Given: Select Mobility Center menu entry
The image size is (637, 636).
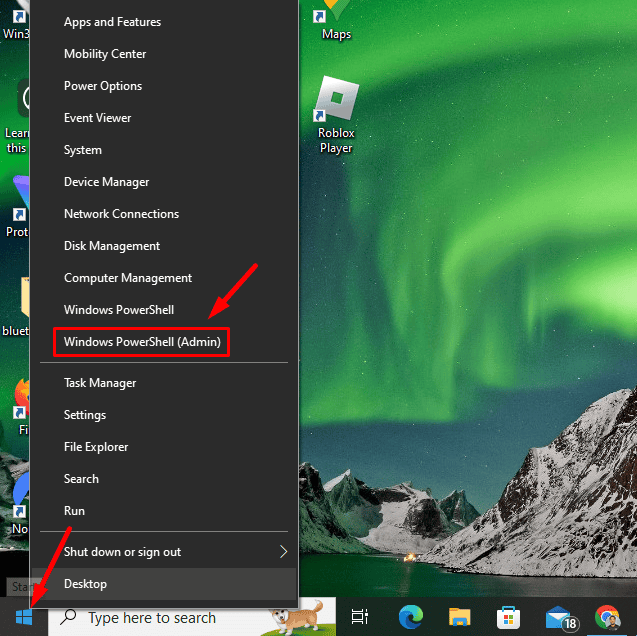Looking at the screenshot, I should pyautogui.click(x=164, y=54).
